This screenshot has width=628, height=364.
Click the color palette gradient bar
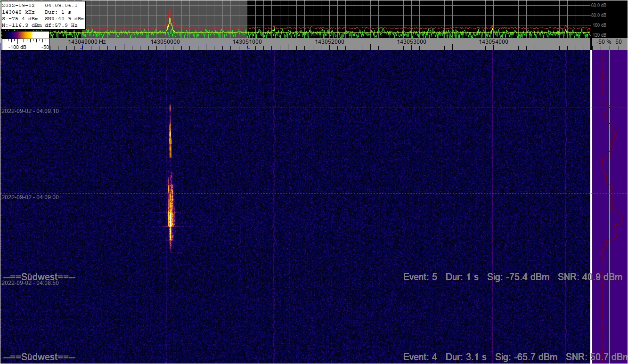click(x=25, y=34)
